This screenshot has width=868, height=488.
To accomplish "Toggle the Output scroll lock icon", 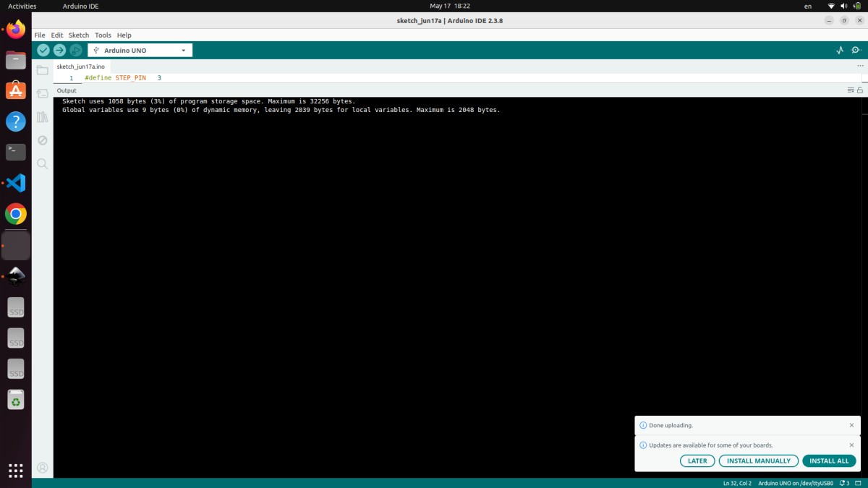I will point(860,90).
